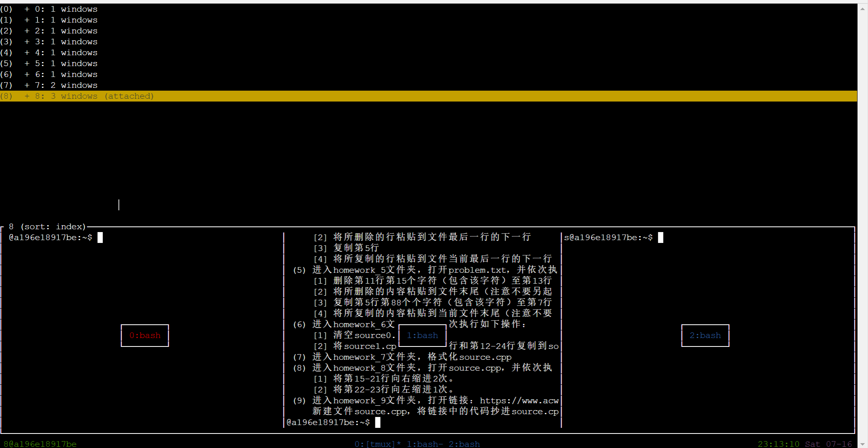868x448 pixels.
Task: Select row '6: 1 windows'
Action: (x=429, y=74)
